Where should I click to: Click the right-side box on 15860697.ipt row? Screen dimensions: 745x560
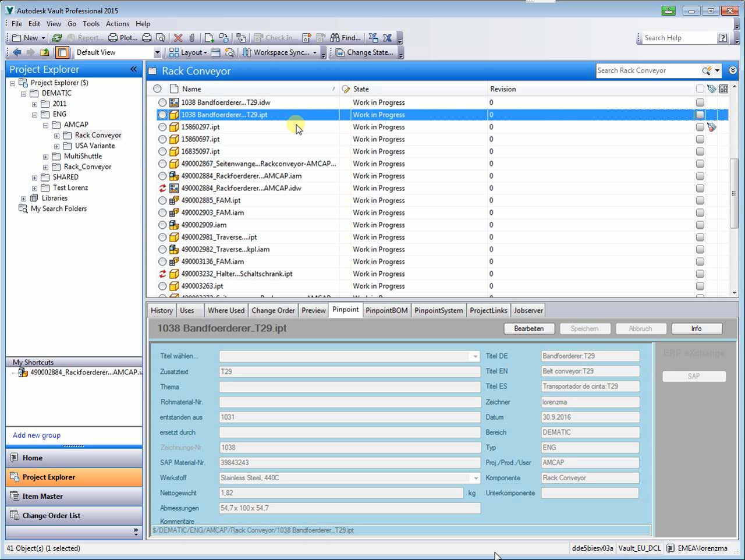coord(700,139)
